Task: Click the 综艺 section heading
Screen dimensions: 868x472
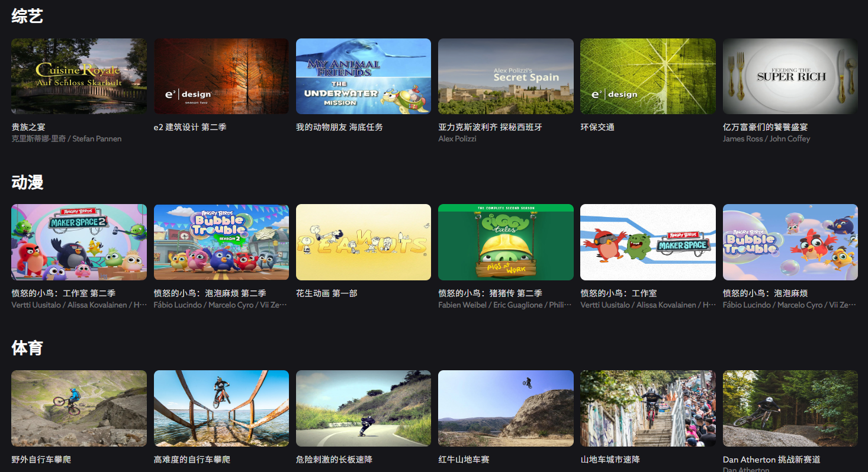Action: click(x=27, y=16)
